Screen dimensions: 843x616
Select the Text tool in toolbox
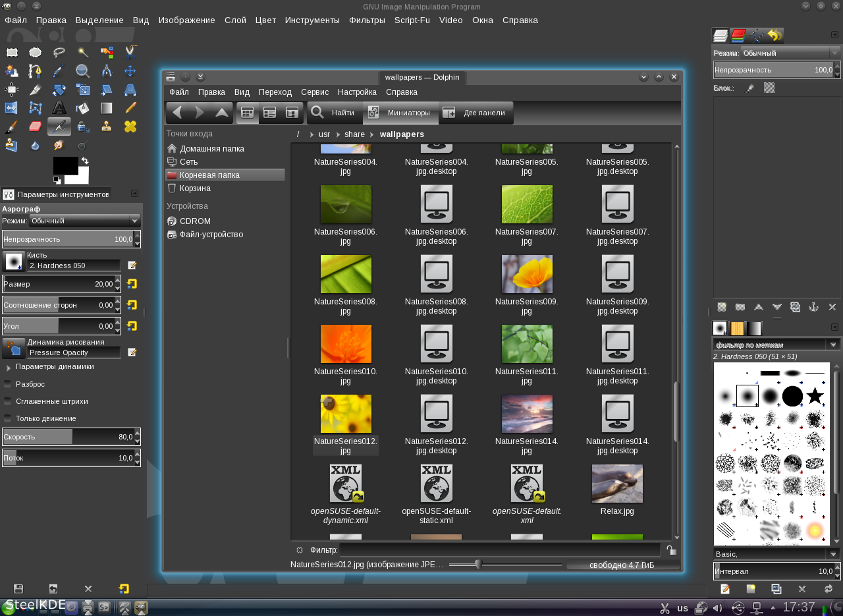(x=59, y=108)
